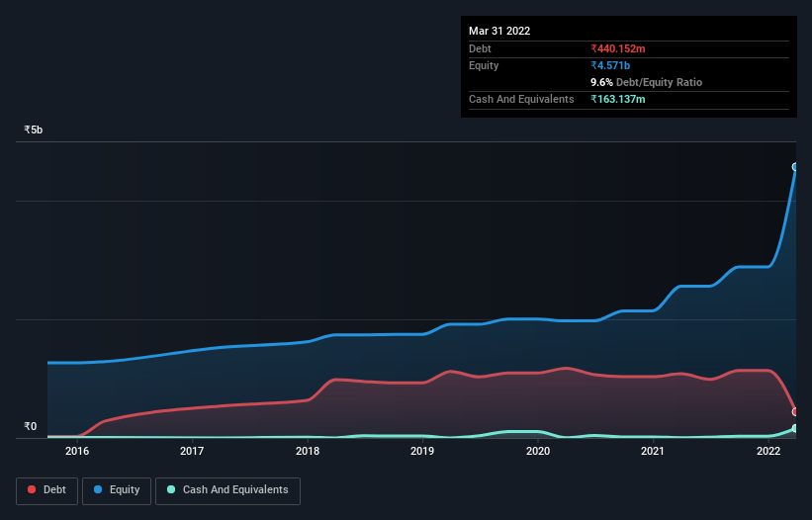The height and width of the screenshot is (520, 812).
Task: Click the Debt data point at Mar 2022
Action: click(795, 412)
